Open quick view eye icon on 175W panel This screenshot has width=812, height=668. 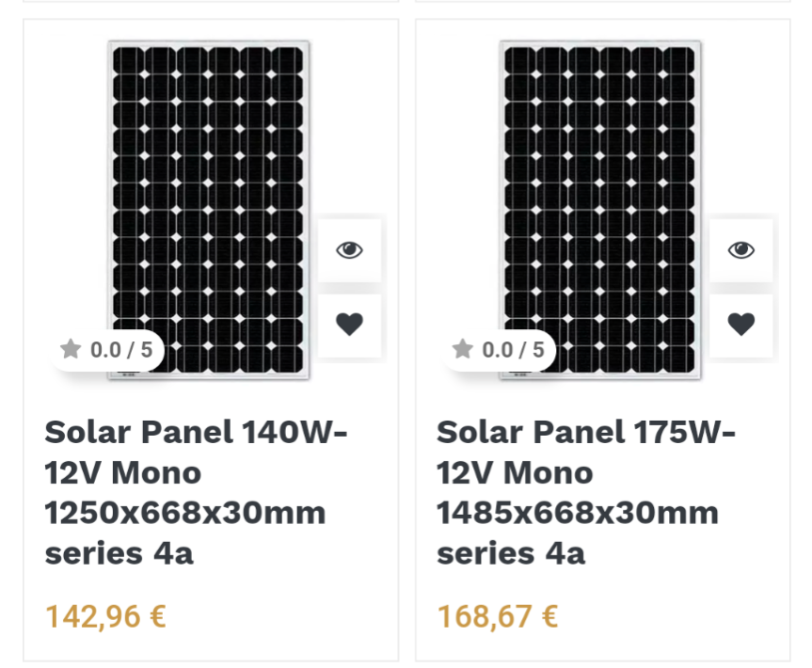(x=741, y=250)
